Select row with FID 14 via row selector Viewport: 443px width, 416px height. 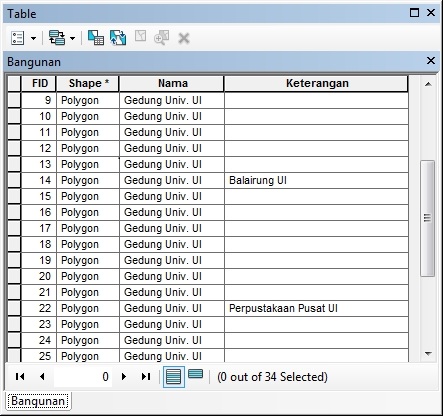(x=14, y=180)
